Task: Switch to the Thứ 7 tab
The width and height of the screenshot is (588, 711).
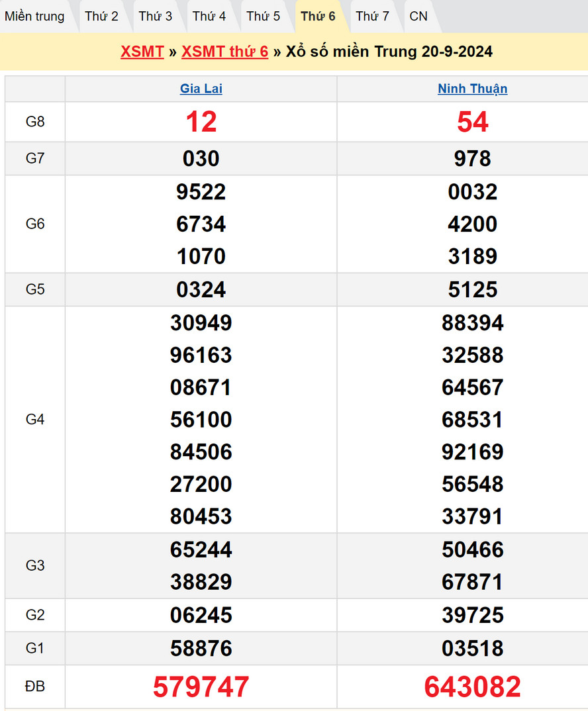Action: [372, 17]
